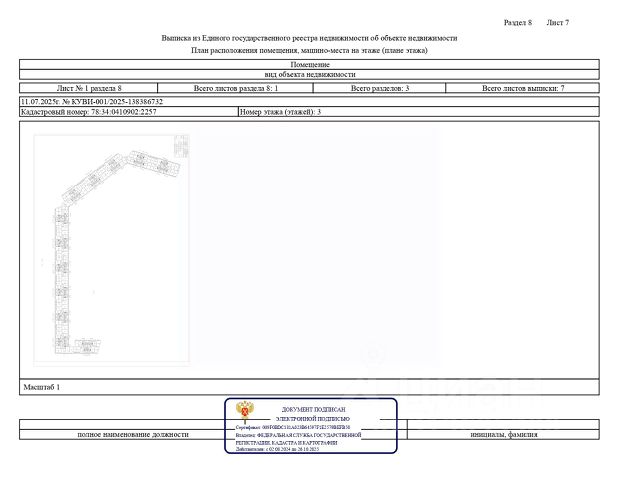
Task: Click the 'Помещение' table row
Action: (x=310, y=64)
